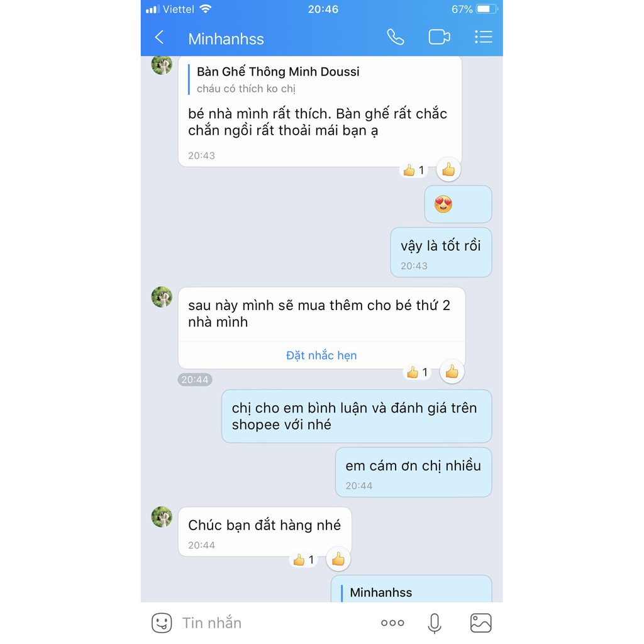Like the 'bé nhà mình rất thích' message
Image resolution: width=644 pixels, height=644 pixels.
coord(448,169)
